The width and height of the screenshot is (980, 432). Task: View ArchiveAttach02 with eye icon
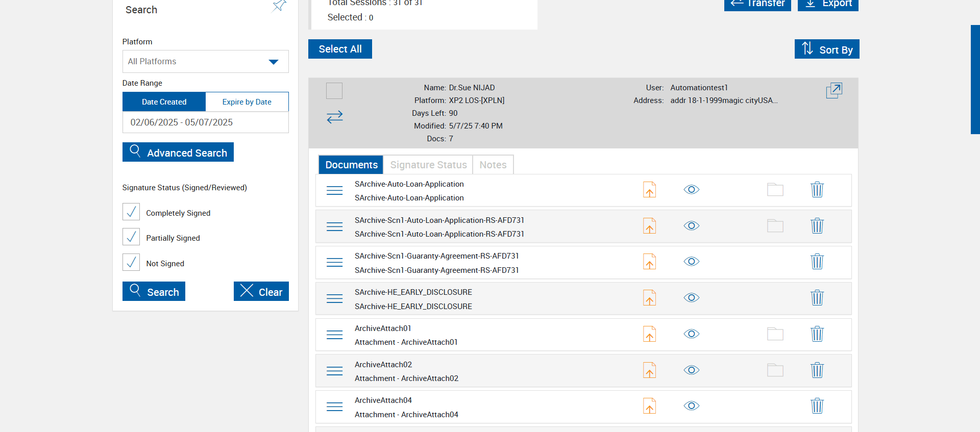point(692,370)
